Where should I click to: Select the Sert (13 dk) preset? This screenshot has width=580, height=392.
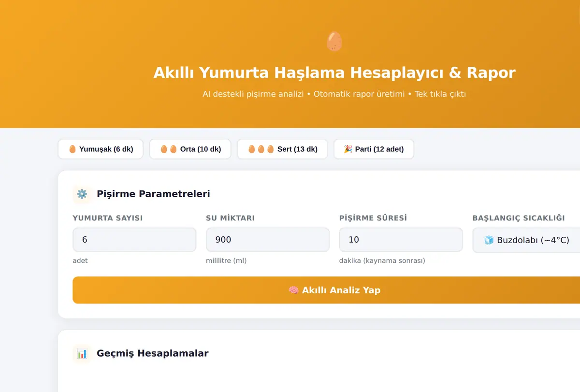(x=282, y=149)
